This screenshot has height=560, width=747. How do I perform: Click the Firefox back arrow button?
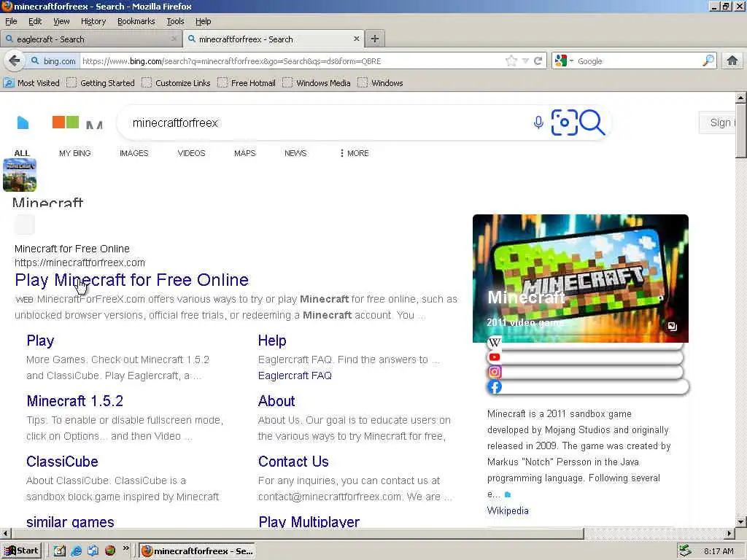click(15, 61)
